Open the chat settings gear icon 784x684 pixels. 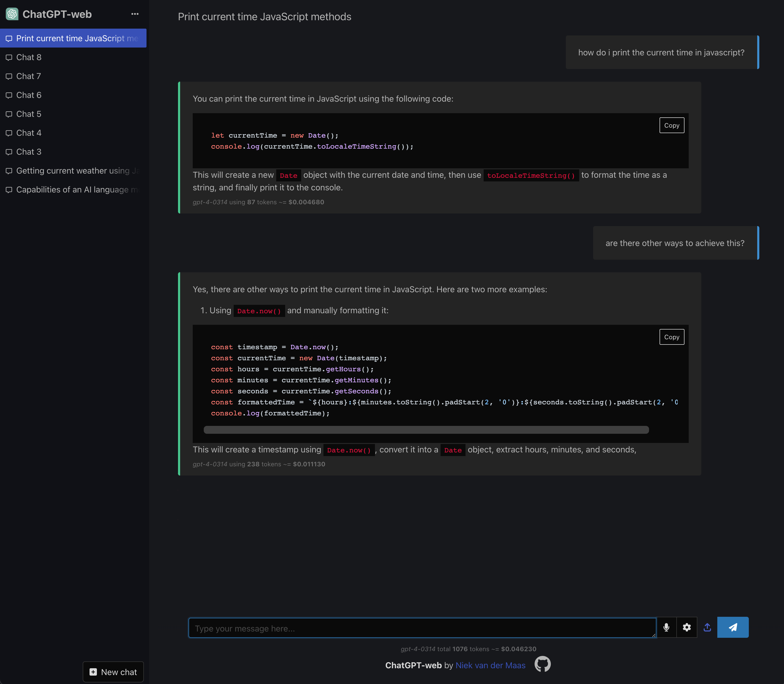(x=687, y=627)
